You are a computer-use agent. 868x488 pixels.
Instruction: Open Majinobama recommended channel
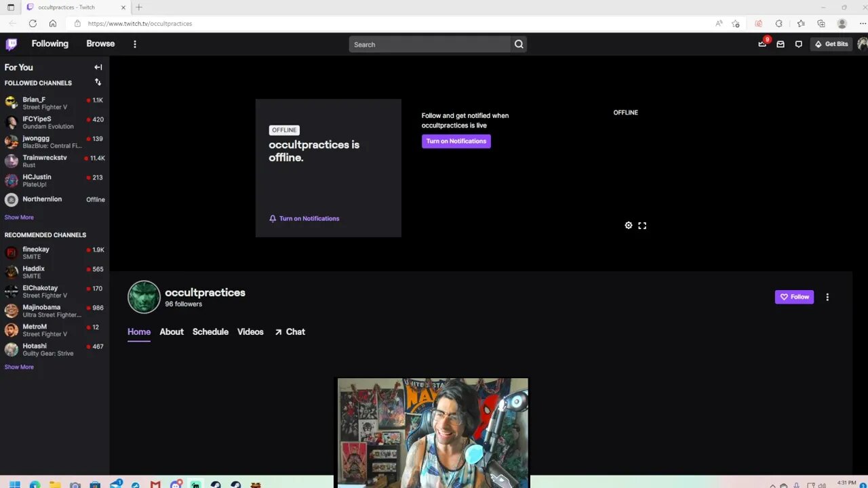[x=54, y=310]
